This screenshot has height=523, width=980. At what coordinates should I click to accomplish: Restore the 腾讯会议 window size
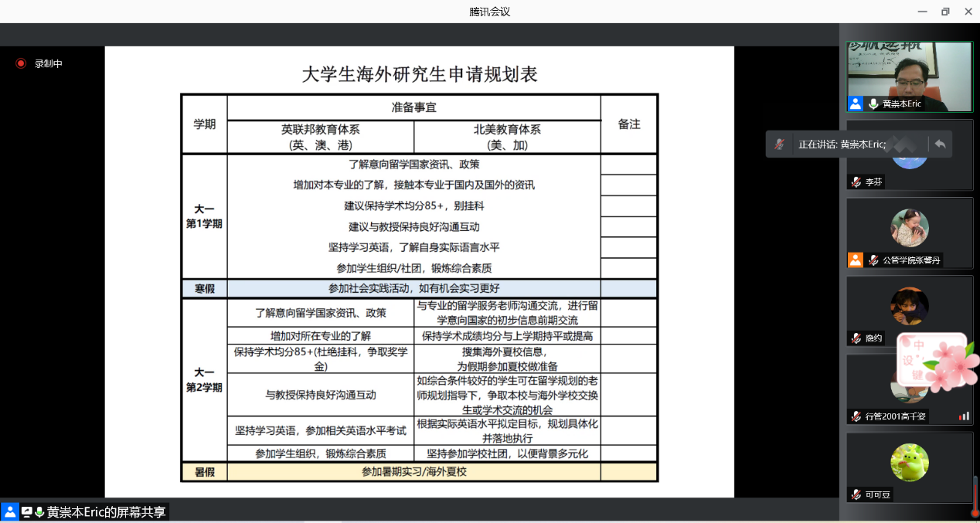point(944,12)
